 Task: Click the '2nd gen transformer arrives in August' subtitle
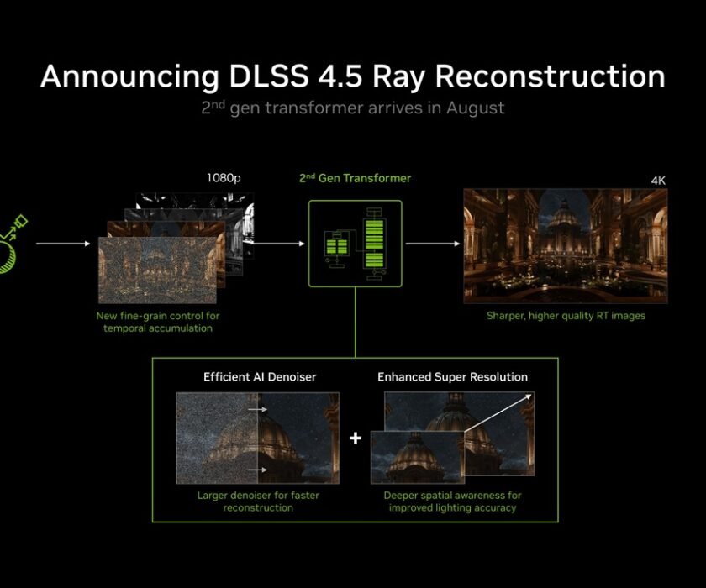pos(352,108)
